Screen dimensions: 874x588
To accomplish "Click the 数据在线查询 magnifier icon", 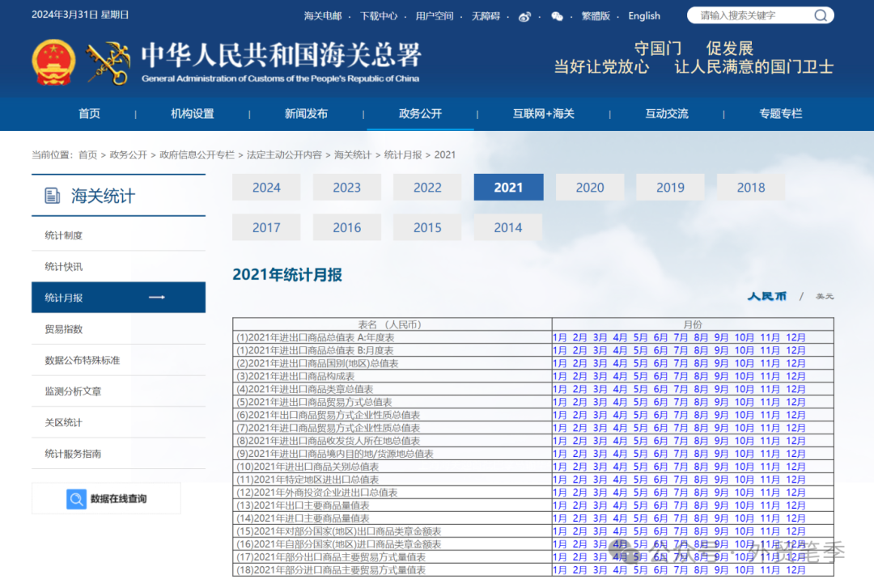I will (x=76, y=498).
